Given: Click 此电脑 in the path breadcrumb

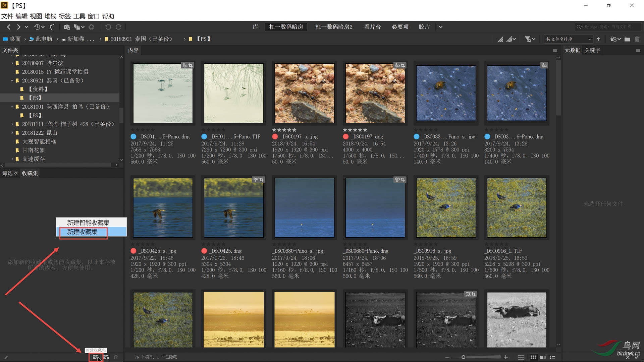Looking at the screenshot, I should click(x=44, y=39).
